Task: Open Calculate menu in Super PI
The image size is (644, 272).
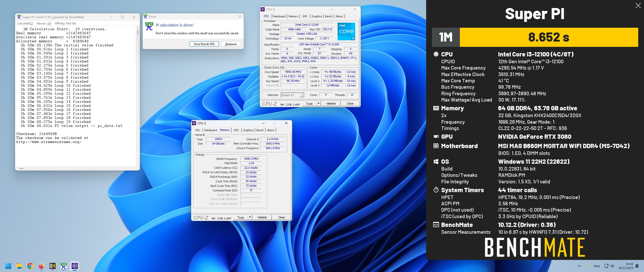Action: [x=25, y=23]
